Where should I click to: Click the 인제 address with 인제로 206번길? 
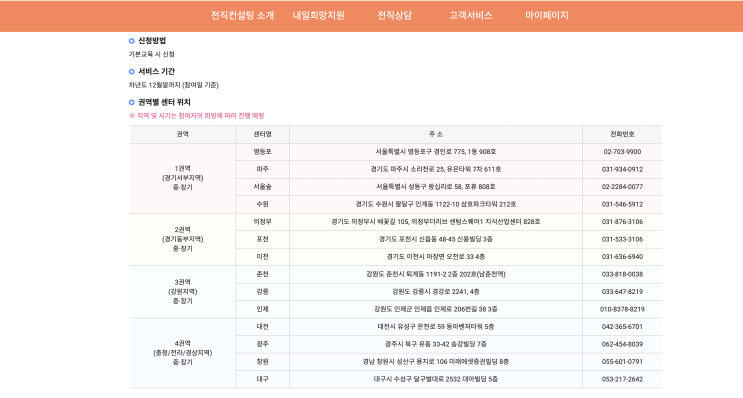pyautogui.click(x=436, y=309)
